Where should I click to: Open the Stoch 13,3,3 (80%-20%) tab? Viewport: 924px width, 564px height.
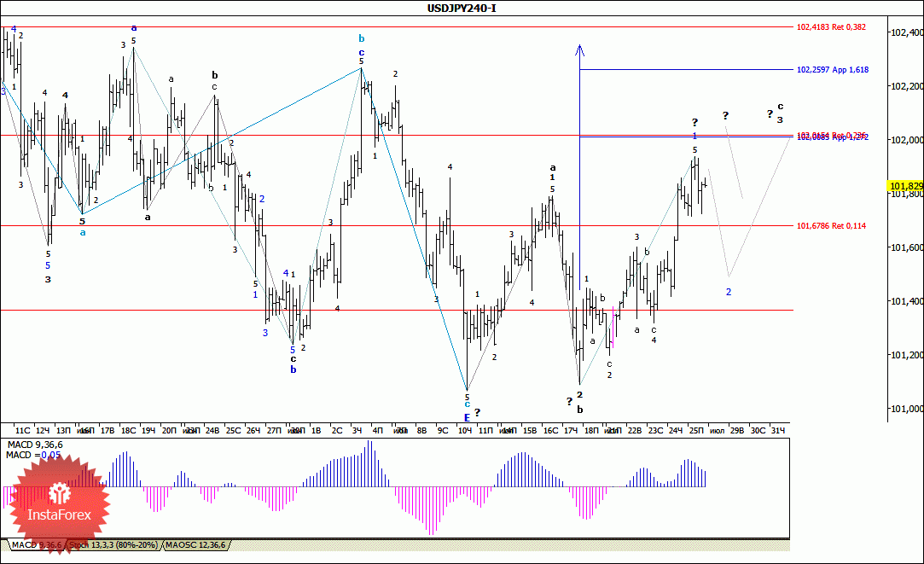tap(113, 545)
